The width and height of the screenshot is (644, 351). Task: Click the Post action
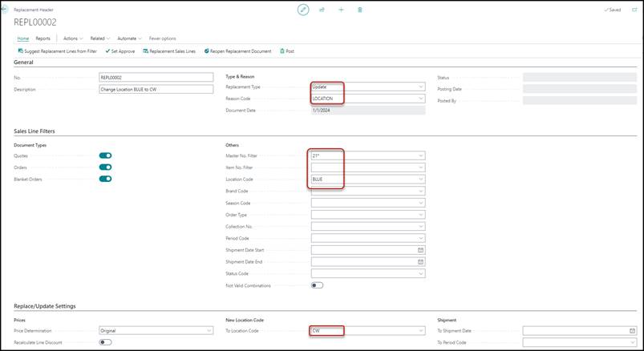coord(287,51)
